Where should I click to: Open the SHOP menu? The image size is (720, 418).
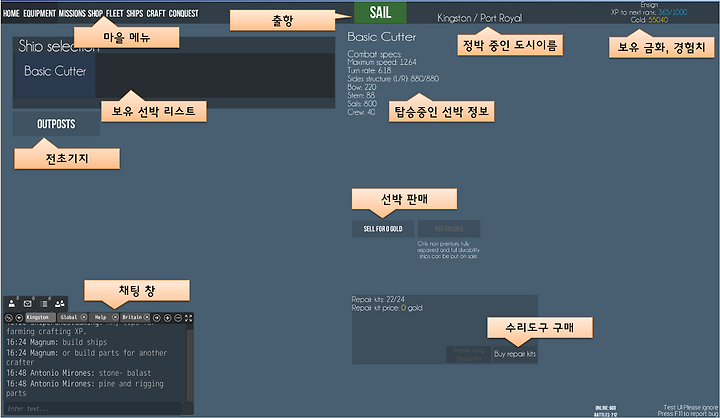[96, 14]
